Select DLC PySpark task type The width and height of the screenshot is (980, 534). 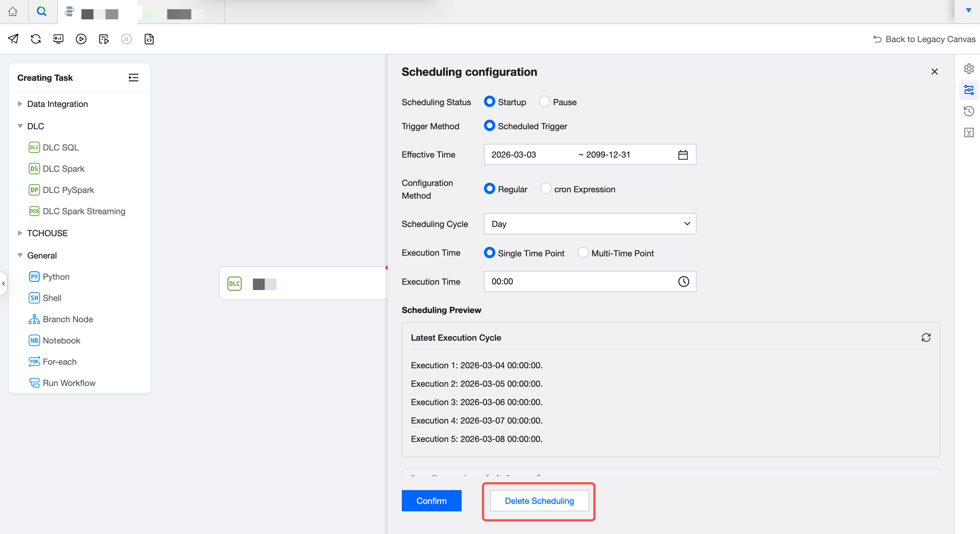(x=68, y=190)
